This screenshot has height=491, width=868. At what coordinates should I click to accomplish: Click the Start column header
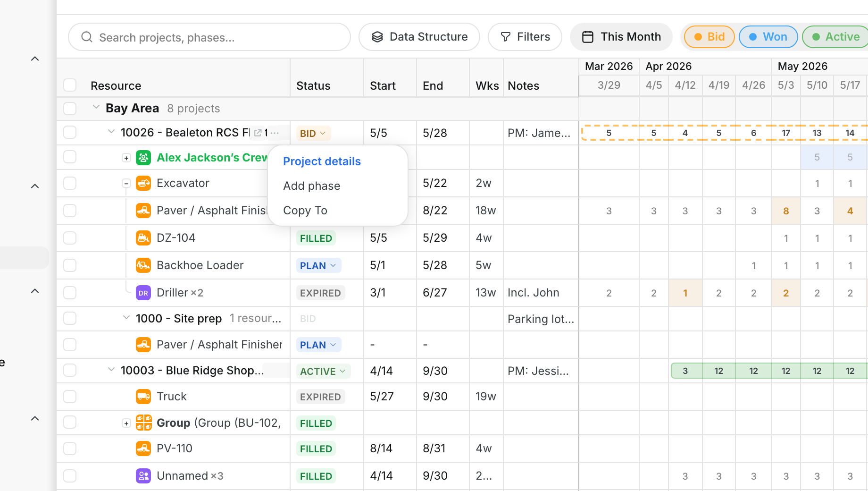pyautogui.click(x=383, y=85)
